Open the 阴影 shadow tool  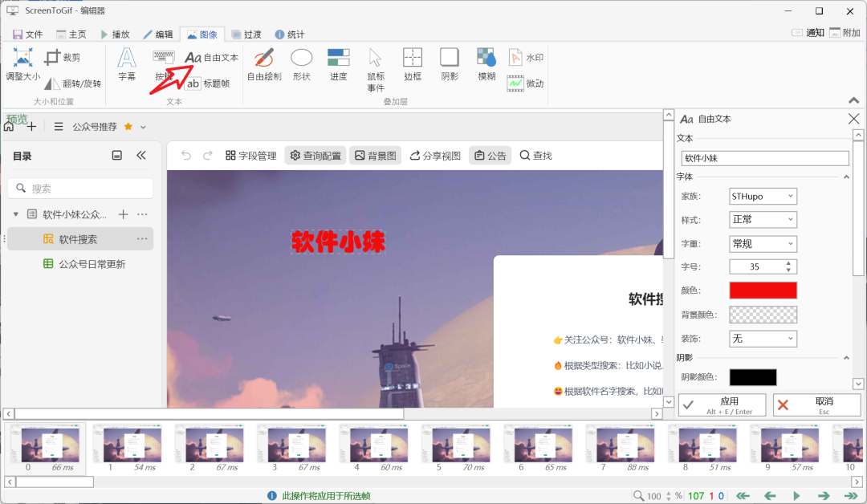(x=450, y=65)
